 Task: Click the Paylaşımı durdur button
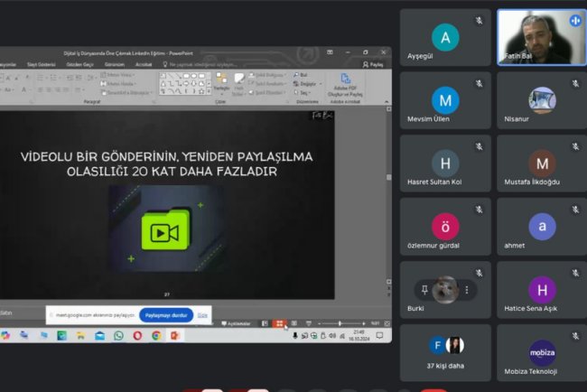coord(165,315)
